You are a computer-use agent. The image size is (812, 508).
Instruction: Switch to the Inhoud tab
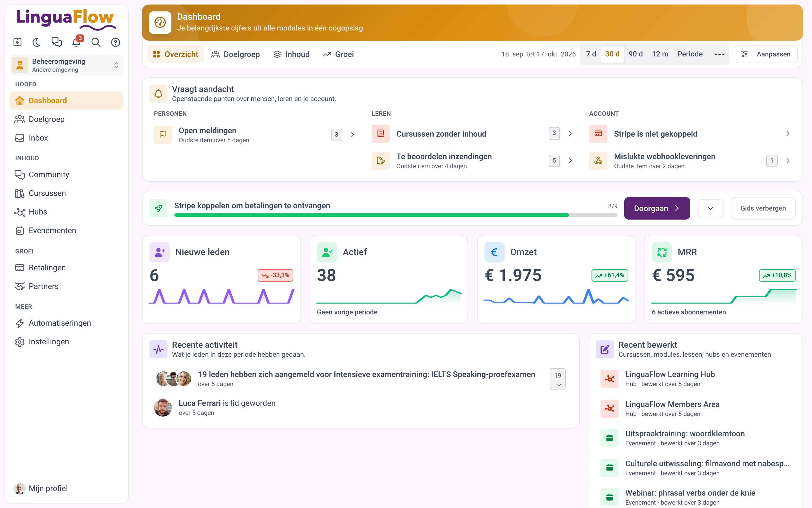(291, 54)
